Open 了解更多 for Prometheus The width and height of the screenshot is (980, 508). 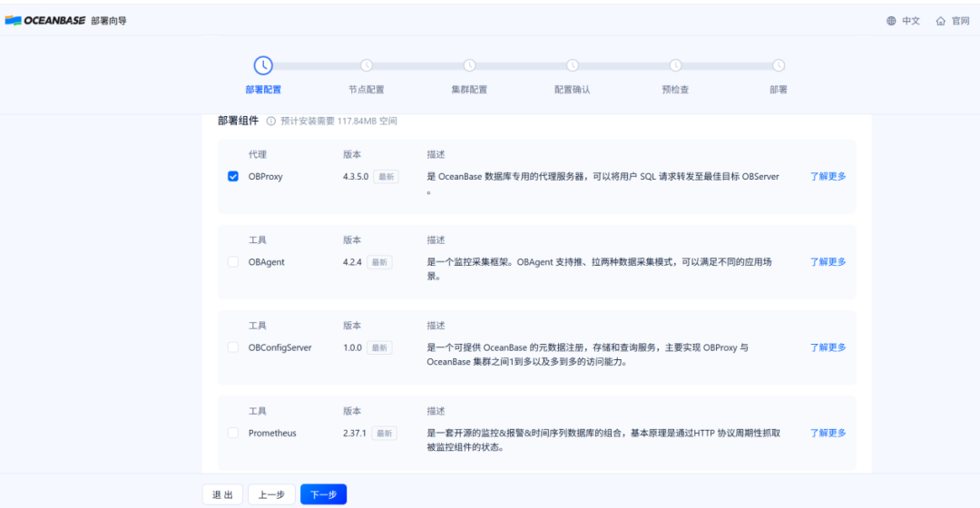[828, 433]
